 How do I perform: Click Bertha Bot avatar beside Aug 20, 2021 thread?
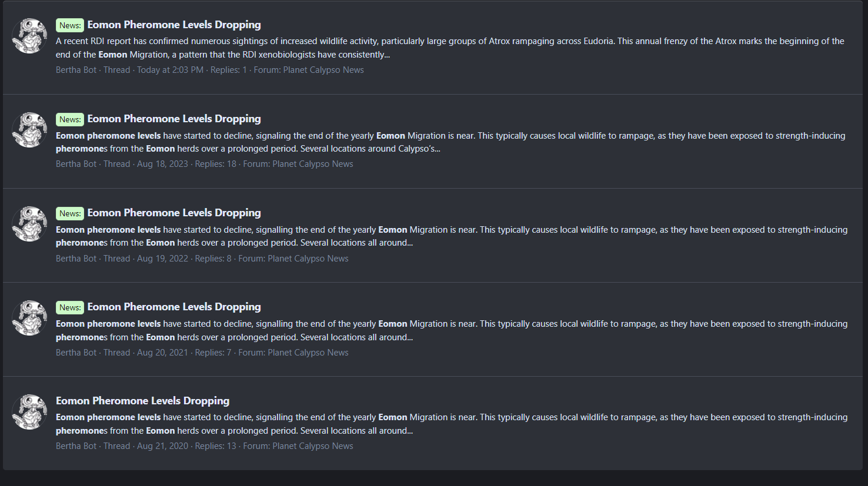coord(29,318)
